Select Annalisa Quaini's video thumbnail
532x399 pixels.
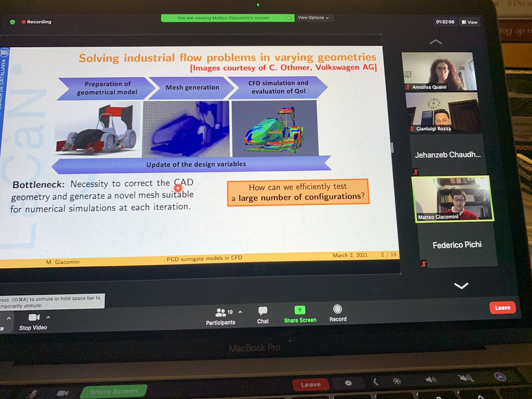point(439,72)
